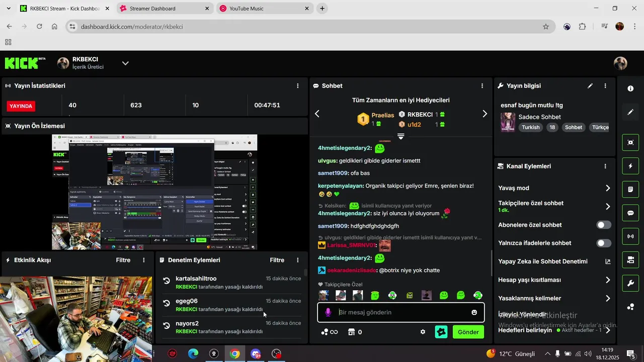Click the stream preview thumbnail
The width and height of the screenshot is (644, 362).
(x=154, y=192)
